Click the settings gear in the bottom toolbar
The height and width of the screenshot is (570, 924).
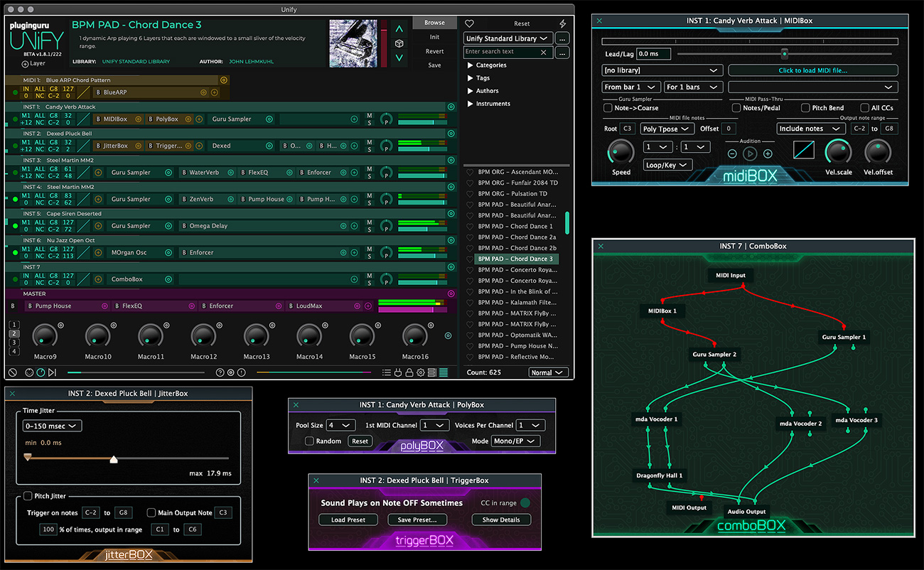click(420, 372)
